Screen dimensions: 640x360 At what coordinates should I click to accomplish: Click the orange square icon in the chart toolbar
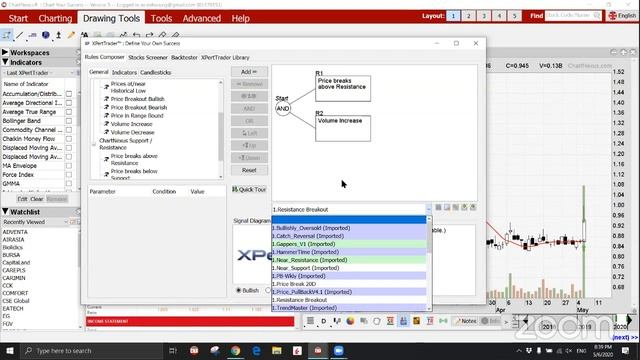pyautogui.click(x=416, y=321)
